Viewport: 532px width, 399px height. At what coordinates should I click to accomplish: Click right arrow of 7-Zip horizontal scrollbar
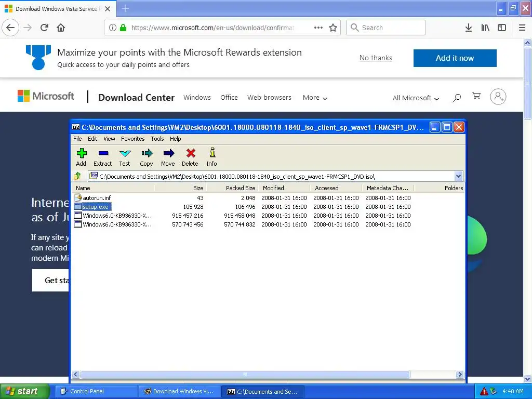click(x=460, y=375)
